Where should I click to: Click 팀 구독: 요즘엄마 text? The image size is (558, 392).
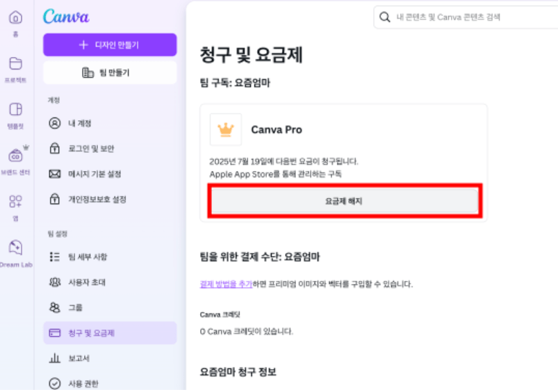pyautogui.click(x=236, y=83)
